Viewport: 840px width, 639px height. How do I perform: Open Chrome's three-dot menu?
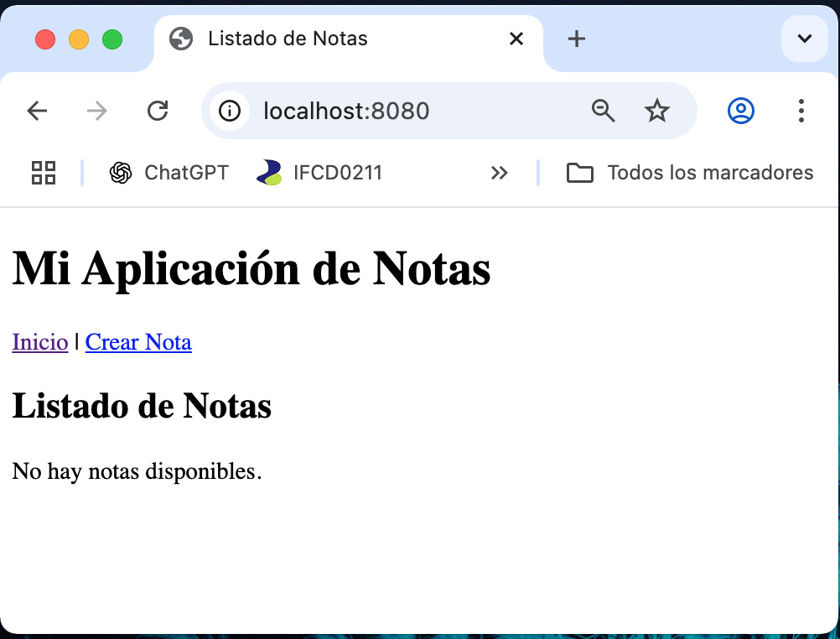tap(801, 111)
